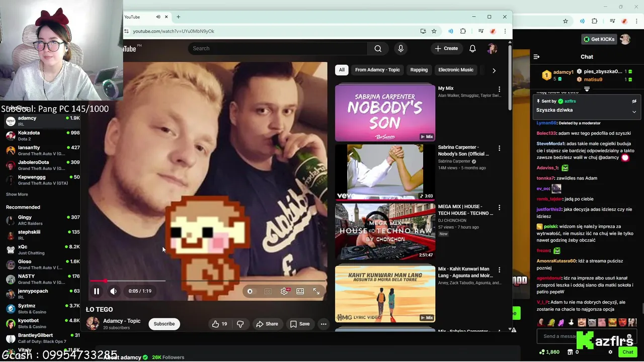Image resolution: width=644 pixels, height=362 pixels.
Task: Click Get KICKs in the Kick window
Action: pyautogui.click(x=599, y=39)
